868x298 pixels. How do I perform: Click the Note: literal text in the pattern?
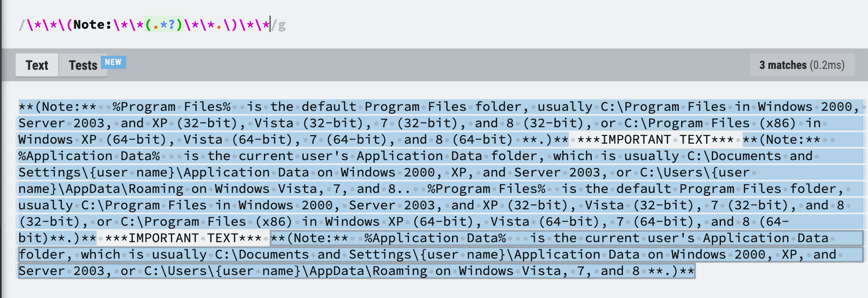[x=92, y=25]
